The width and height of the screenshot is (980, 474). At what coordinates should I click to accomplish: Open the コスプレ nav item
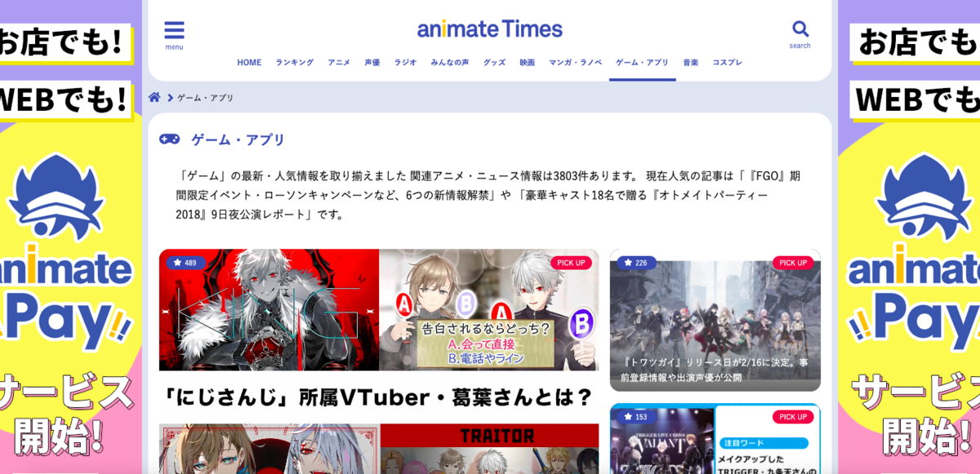728,62
